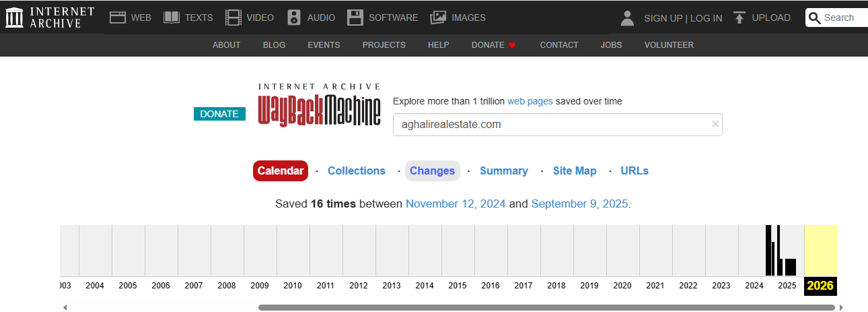Viewport: 868px width, 312px height.
Task: Open the Blog menu item
Action: (x=274, y=45)
